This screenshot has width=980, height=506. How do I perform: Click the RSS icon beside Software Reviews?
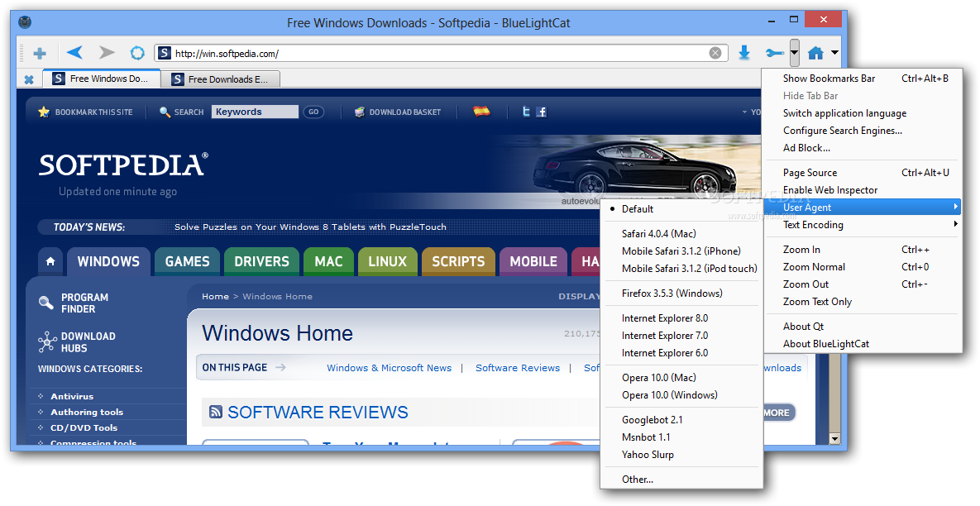pos(216,412)
